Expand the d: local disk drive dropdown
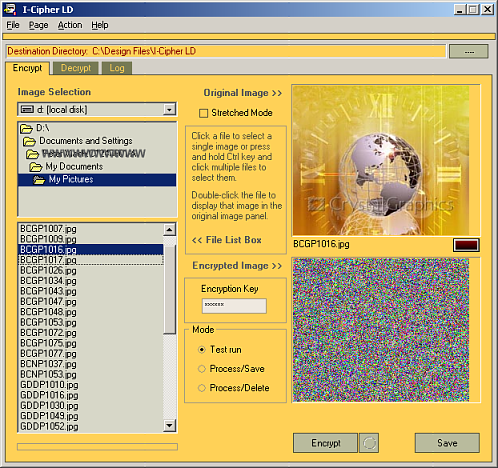The height and width of the screenshot is (468, 498). coord(170,109)
